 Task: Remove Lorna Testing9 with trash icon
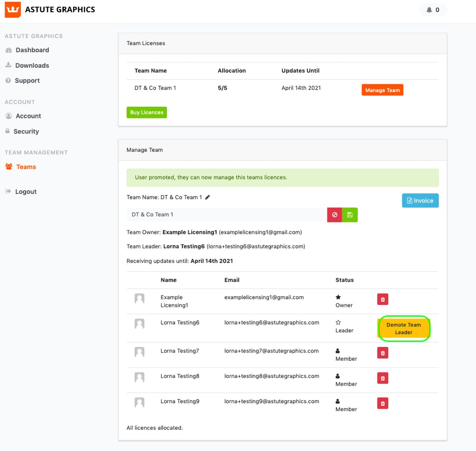[x=383, y=403]
